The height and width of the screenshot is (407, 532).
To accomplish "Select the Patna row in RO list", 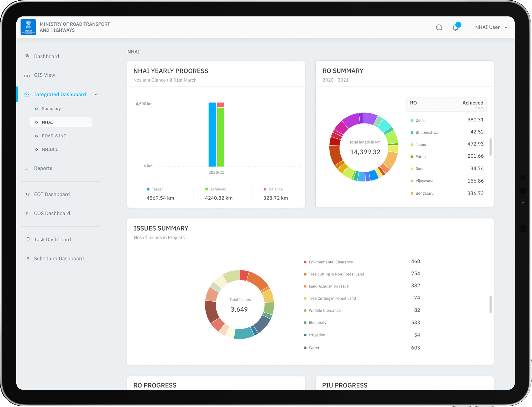I will tap(447, 156).
